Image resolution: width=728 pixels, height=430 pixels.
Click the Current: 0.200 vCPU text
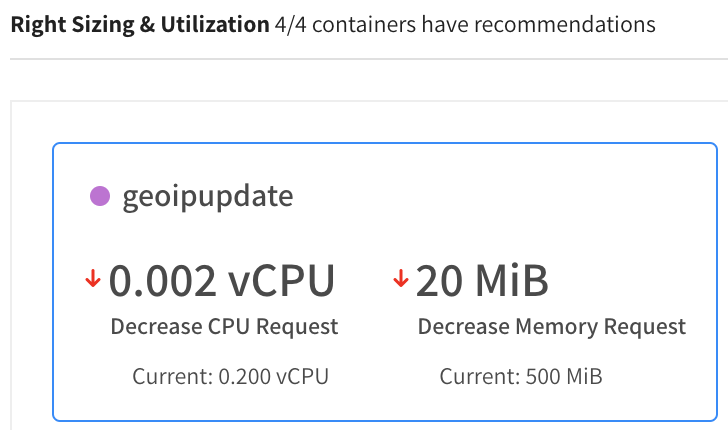230,377
